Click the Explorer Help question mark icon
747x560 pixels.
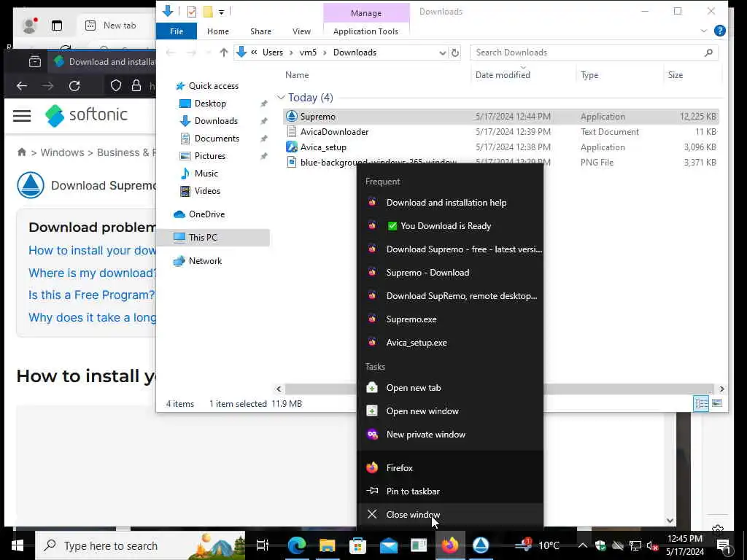pos(719,31)
